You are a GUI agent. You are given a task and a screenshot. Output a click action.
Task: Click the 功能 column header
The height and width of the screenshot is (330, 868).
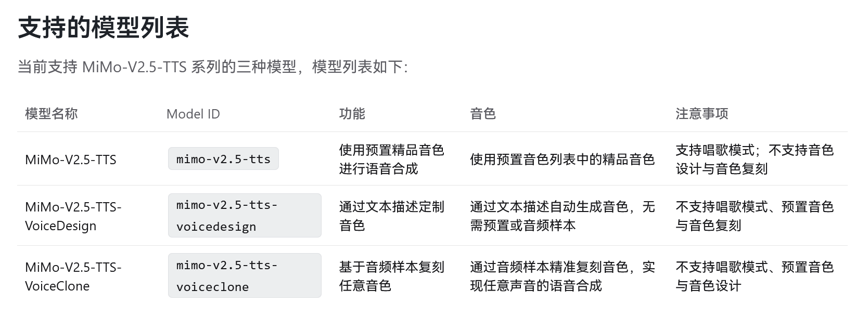tap(352, 114)
